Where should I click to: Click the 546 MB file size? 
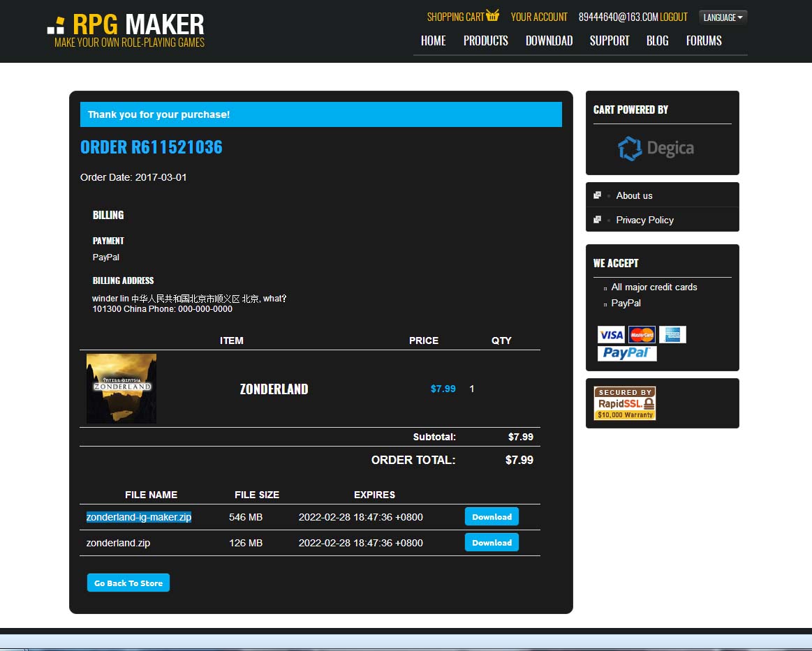[246, 517]
